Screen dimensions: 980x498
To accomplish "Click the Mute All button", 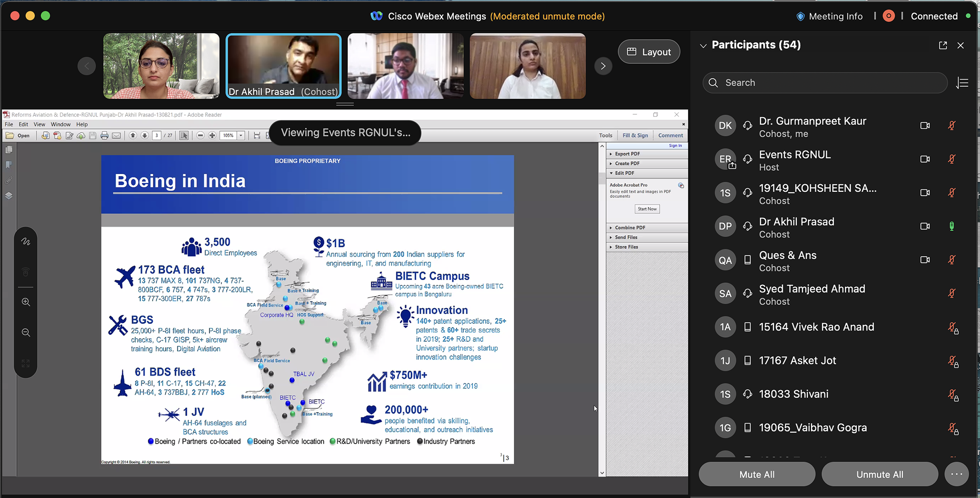I will point(757,474).
